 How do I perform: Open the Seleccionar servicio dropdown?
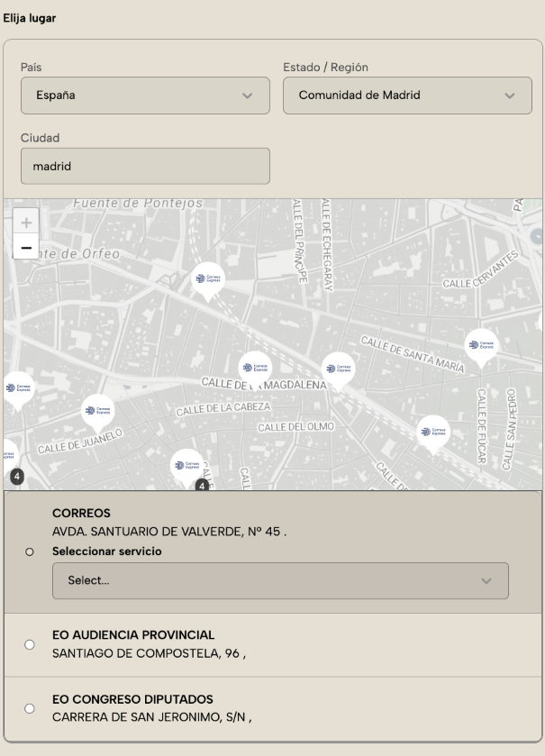[x=280, y=581]
